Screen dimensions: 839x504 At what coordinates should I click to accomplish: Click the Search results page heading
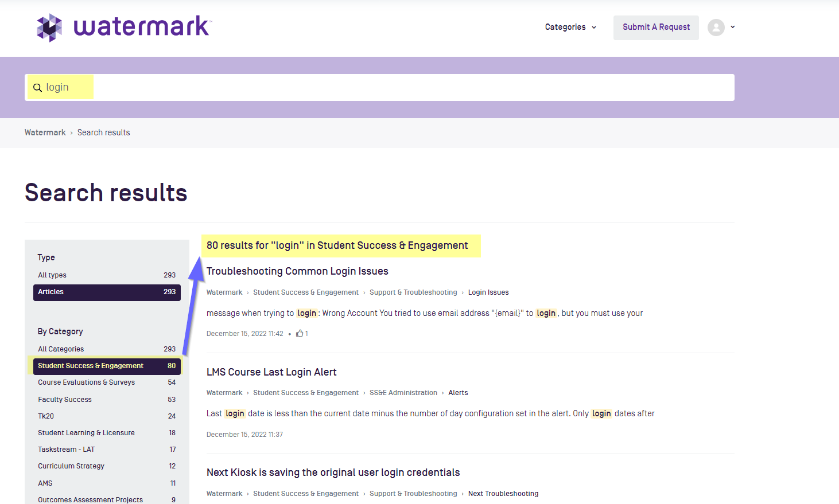coord(106,193)
